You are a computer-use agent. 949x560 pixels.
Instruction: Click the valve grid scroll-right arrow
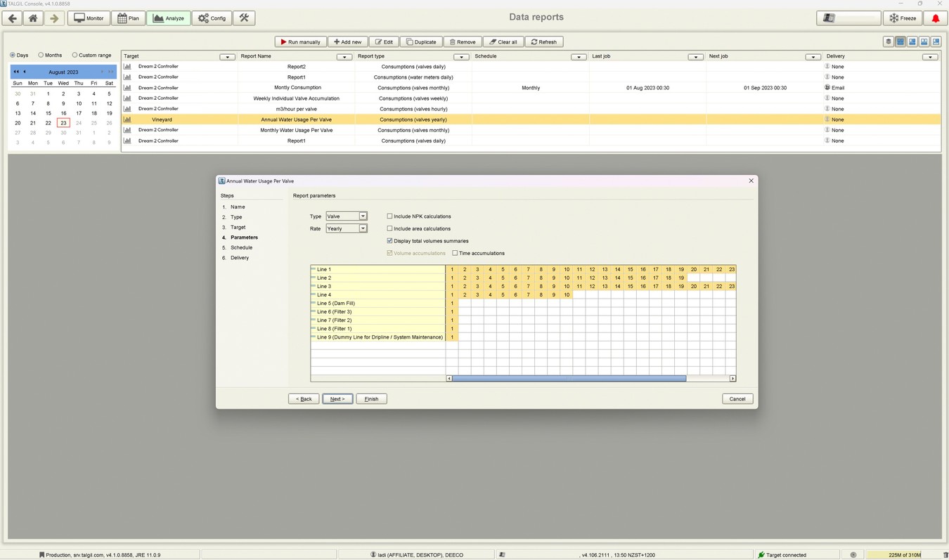click(732, 379)
